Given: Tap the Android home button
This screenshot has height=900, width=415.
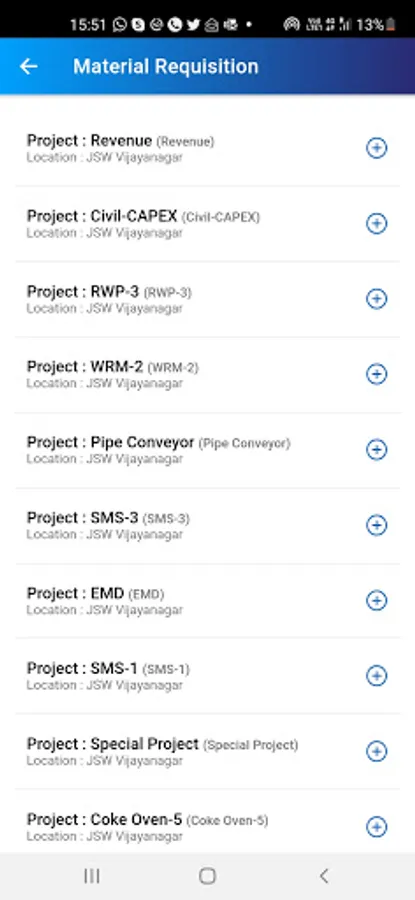Looking at the screenshot, I should click(207, 876).
